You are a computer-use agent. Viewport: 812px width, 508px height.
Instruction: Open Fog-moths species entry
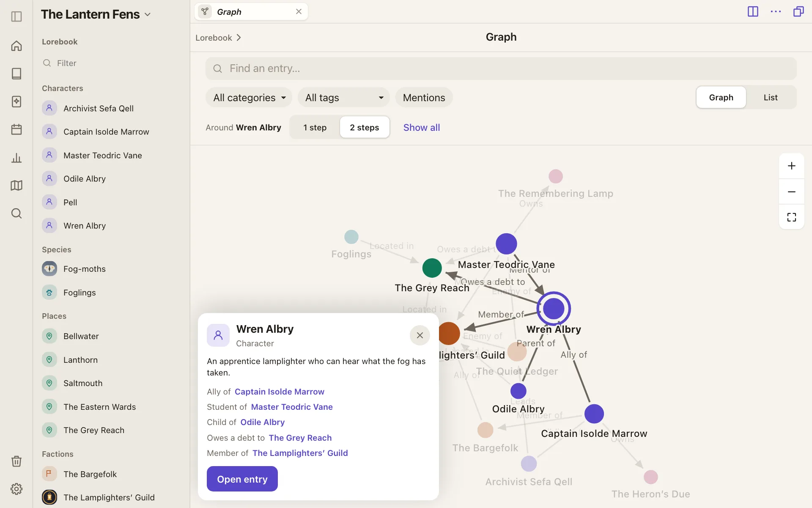pos(85,269)
